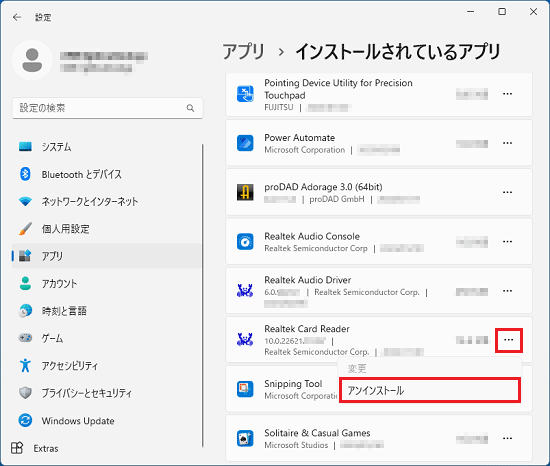550x466 pixels.
Task: Click the システム monitor icon
Action: pos(25,147)
